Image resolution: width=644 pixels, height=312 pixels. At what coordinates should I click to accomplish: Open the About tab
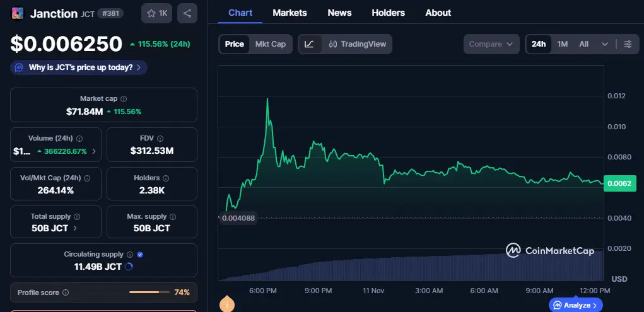pos(438,13)
